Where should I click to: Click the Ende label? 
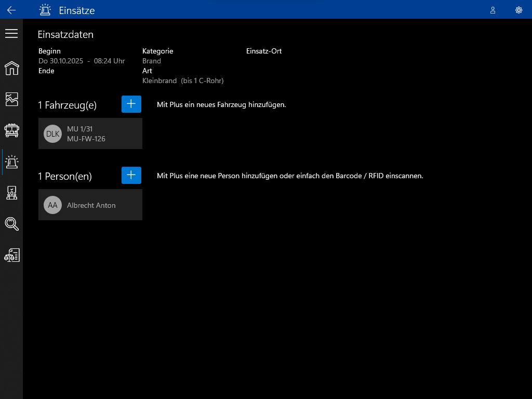coord(46,71)
